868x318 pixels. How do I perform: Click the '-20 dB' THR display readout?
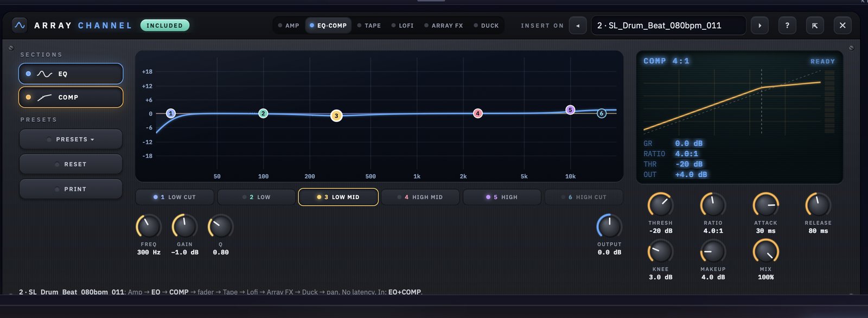point(689,164)
